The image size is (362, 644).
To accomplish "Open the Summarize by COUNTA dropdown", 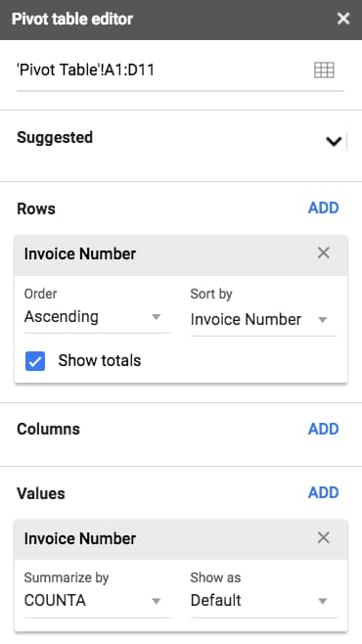I will (97, 601).
